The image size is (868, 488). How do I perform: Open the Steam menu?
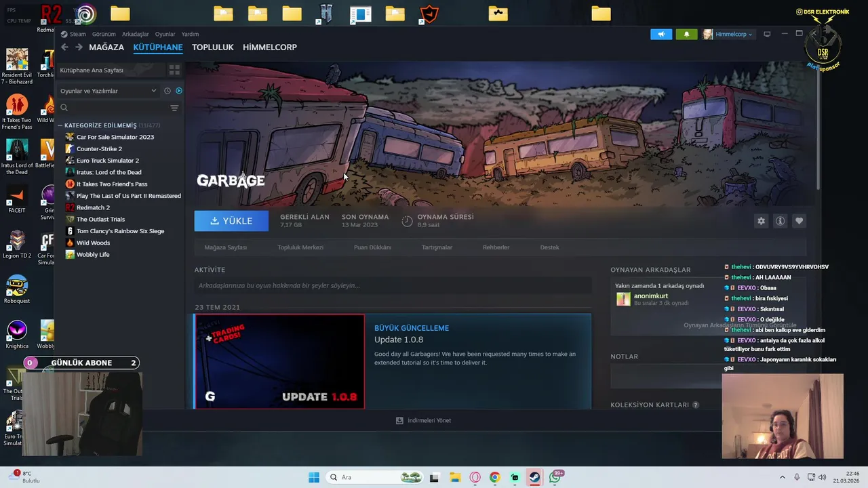click(x=73, y=34)
